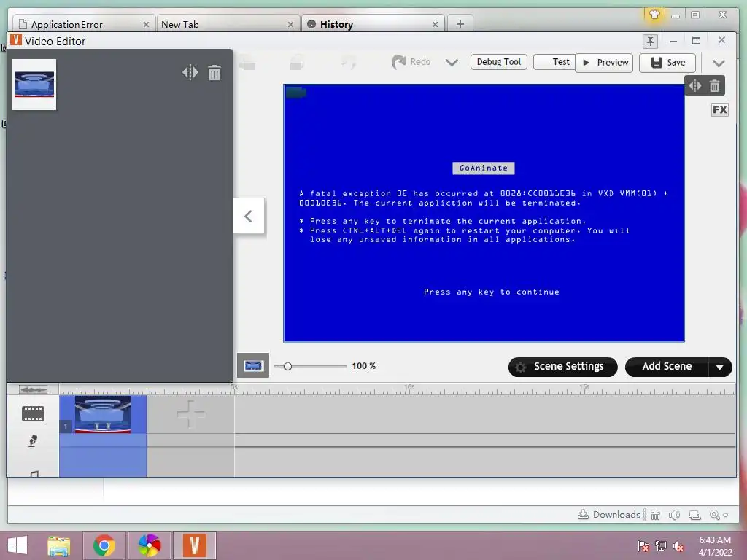Image resolution: width=747 pixels, height=560 pixels.
Task: Close the History tab
Action: pos(435,24)
